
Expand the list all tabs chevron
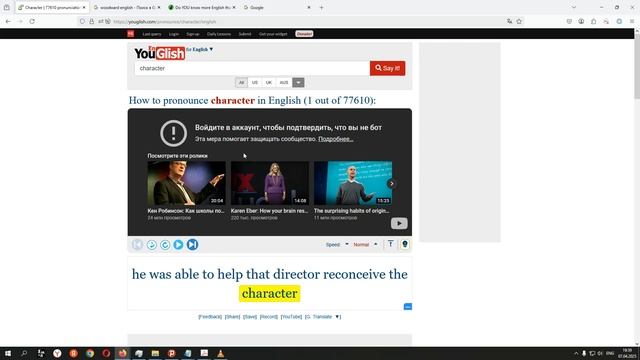click(x=573, y=7)
